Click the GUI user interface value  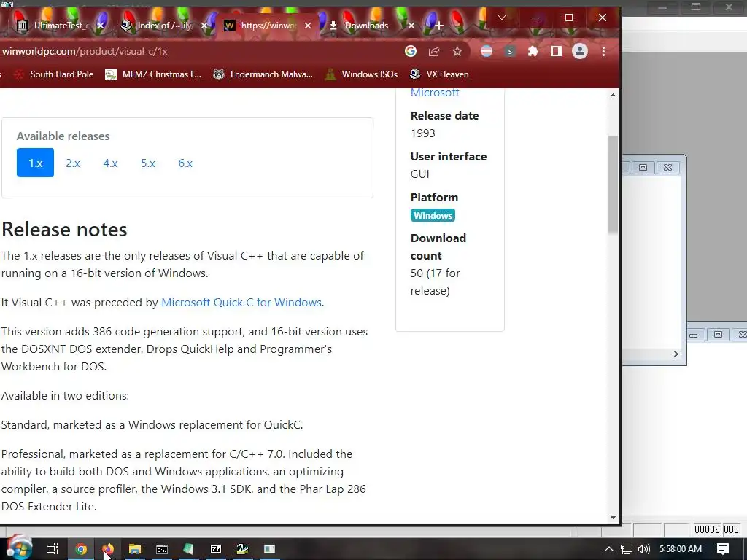(x=419, y=174)
